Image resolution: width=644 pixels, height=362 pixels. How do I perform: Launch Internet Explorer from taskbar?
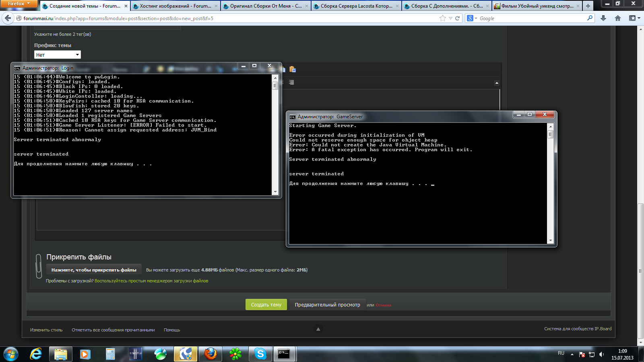click(x=36, y=354)
